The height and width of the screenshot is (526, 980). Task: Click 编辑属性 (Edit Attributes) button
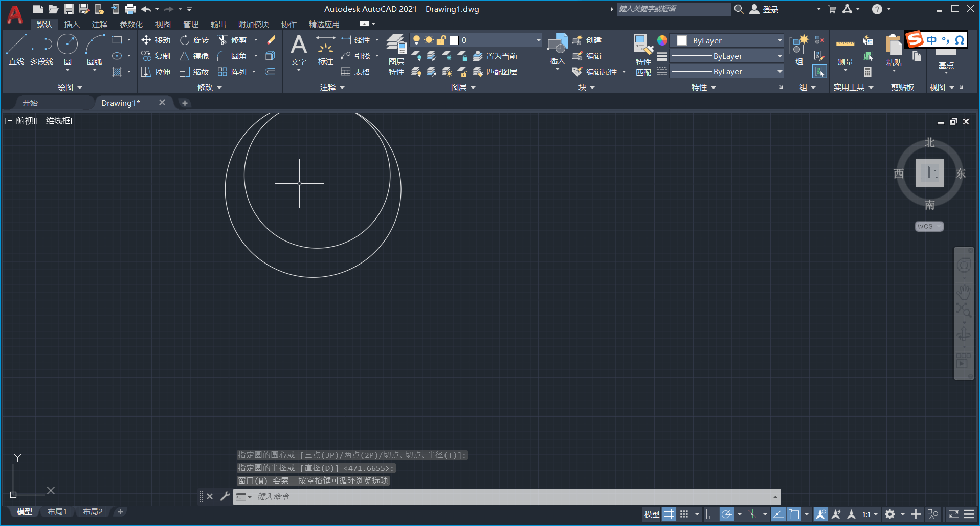[595, 72]
